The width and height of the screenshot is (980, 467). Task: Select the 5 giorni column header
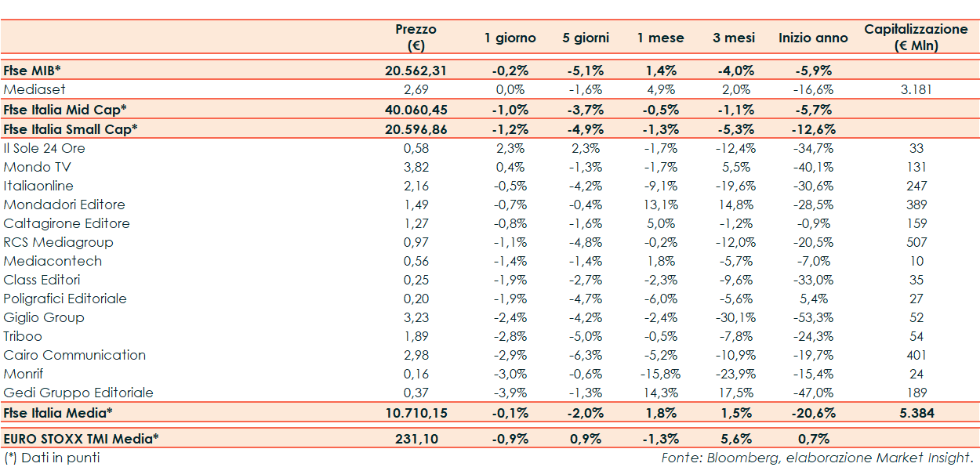click(x=586, y=38)
